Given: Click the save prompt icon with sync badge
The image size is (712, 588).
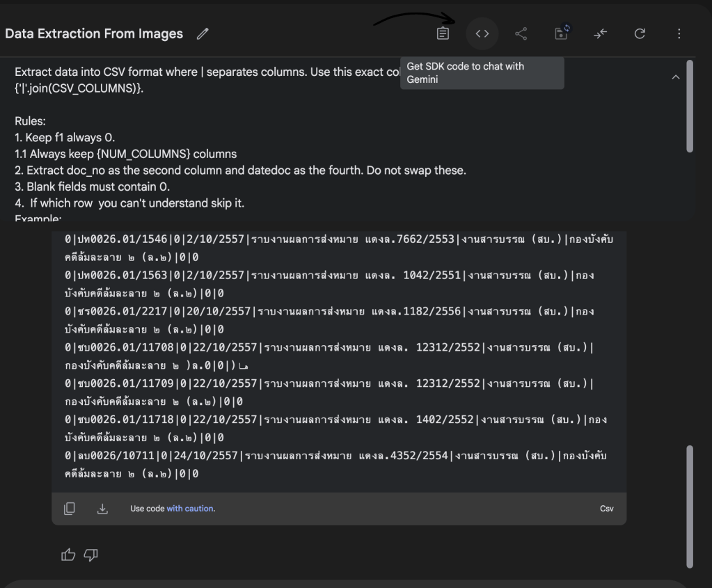Looking at the screenshot, I should tap(561, 33).
